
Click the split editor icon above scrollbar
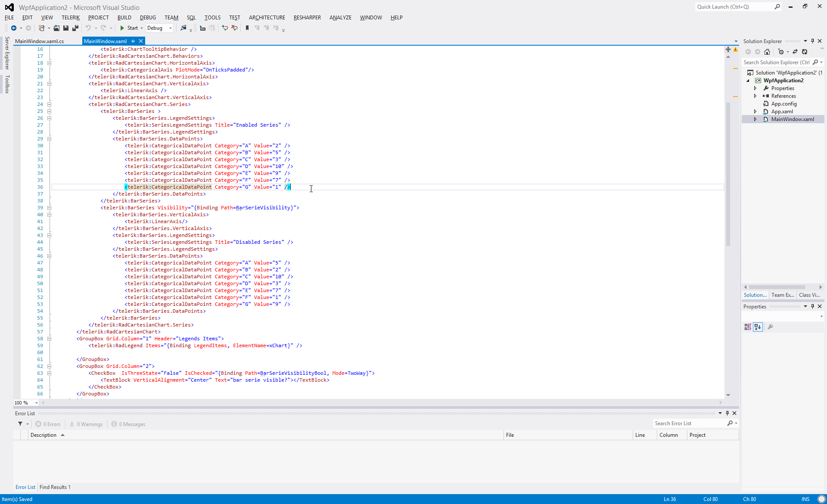tap(728, 50)
